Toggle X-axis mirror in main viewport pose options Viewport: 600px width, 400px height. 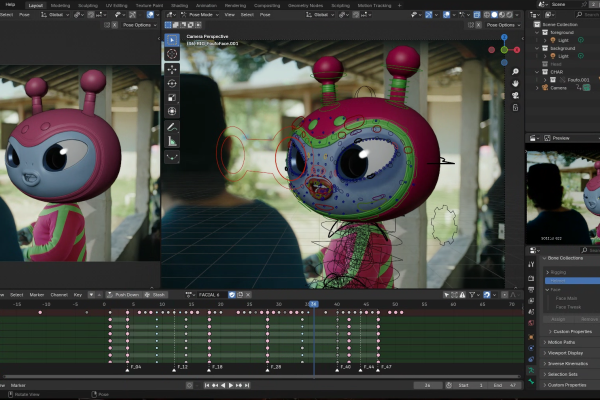478,25
